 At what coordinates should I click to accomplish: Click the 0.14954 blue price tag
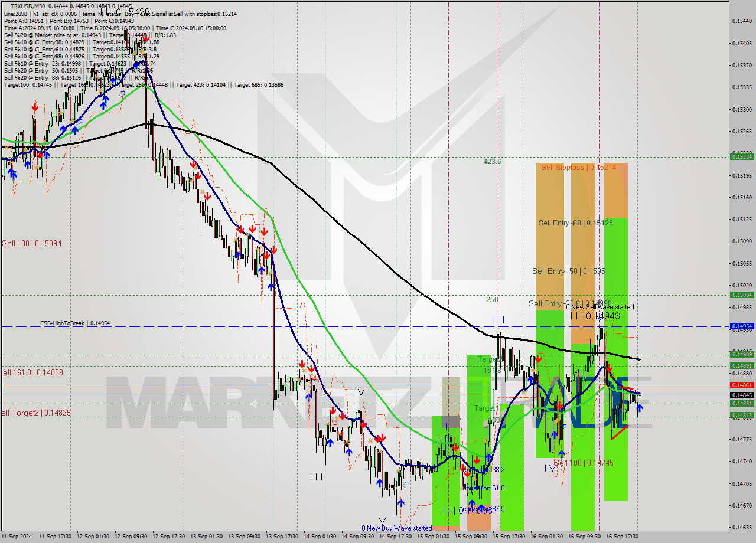point(742,326)
